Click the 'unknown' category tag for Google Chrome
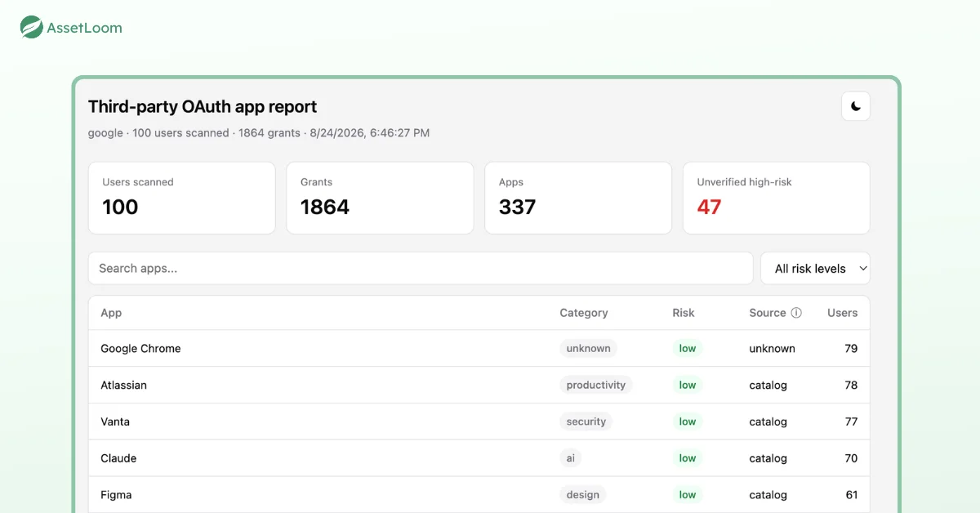Screen dimensions: 980x513 pyautogui.click(x=589, y=348)
